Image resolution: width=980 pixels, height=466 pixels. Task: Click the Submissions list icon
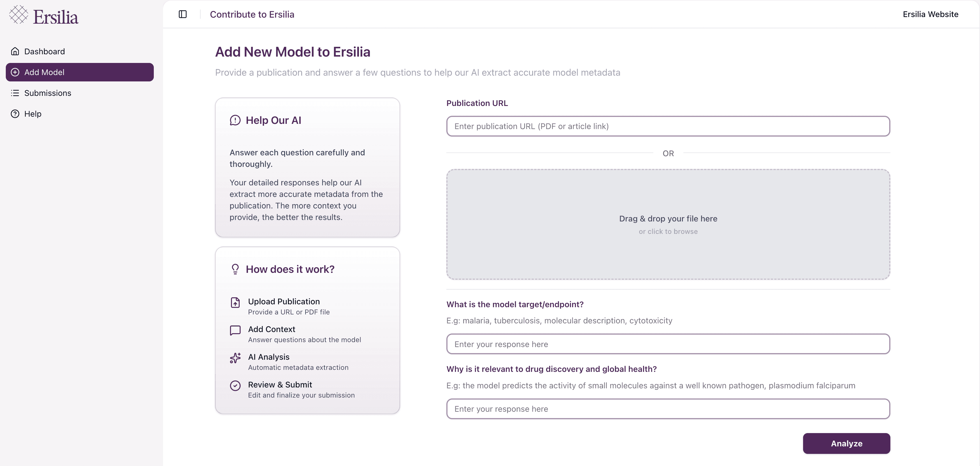(x=15, y=93)
